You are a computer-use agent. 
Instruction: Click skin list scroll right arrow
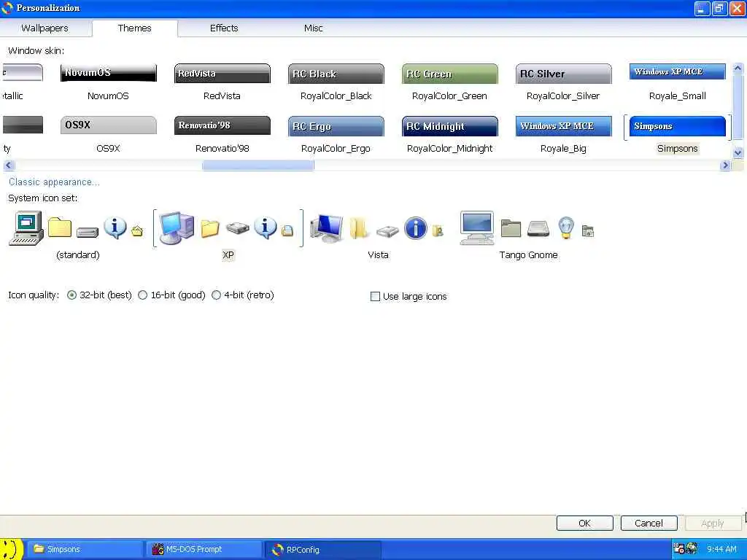pyautogui.click(x=725, y=166)
